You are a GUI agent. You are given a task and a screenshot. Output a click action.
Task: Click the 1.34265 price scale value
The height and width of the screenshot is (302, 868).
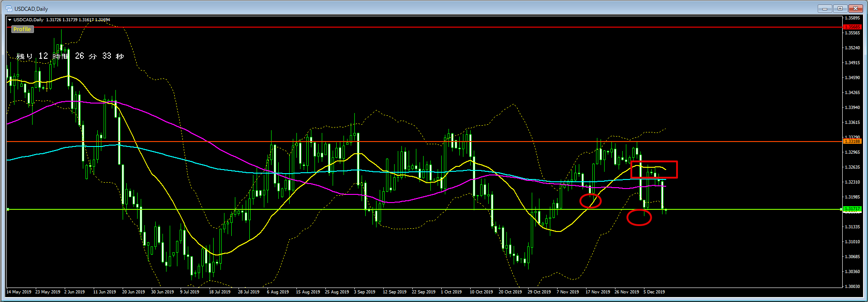[x=853, y=93]
